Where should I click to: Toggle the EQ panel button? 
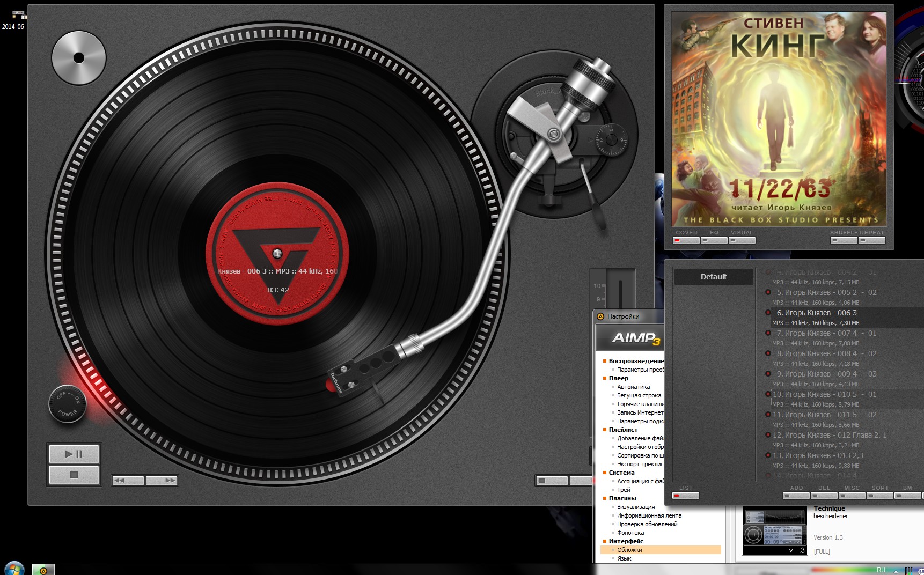point(714,240)
